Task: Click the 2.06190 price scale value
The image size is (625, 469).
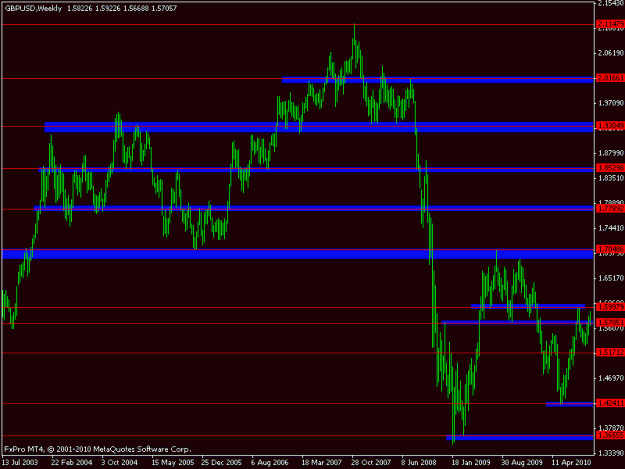Action: (611, 53)
